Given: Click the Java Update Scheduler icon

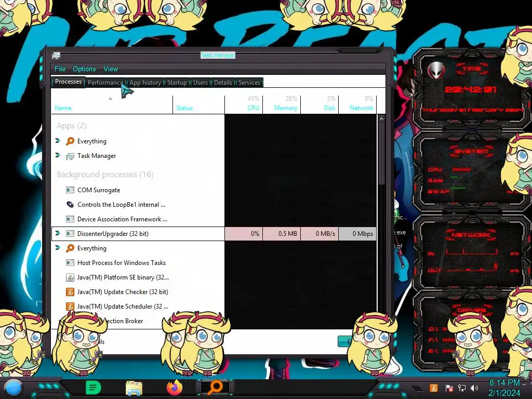Looking at the screenshot, I should point(70,307).
